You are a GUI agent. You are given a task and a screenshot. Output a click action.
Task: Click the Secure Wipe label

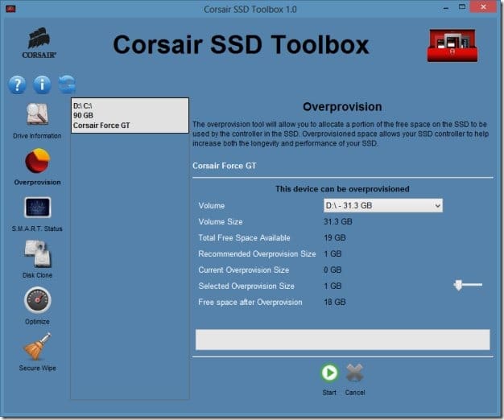37,368
